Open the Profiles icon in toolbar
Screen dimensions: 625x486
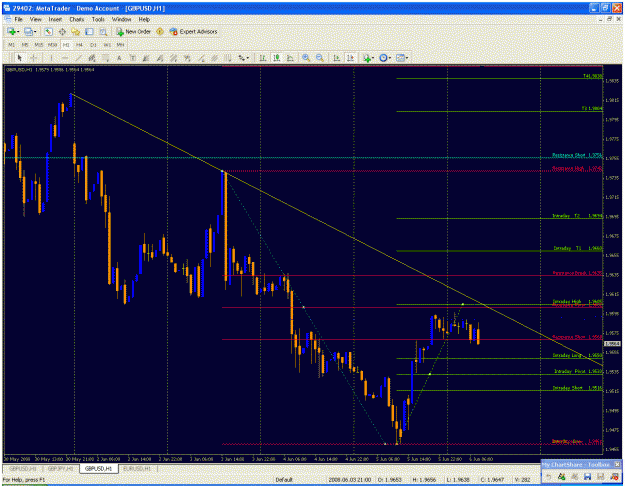28,31
